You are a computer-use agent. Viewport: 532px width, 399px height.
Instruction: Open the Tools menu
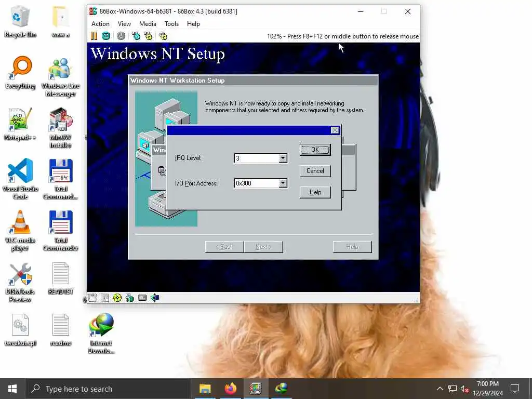coord(171,24)
